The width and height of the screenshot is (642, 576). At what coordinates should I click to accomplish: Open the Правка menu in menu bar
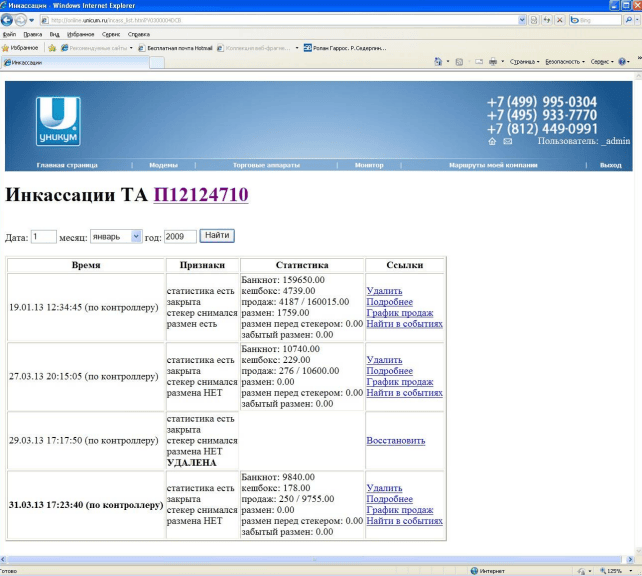[x=33, y=34]
